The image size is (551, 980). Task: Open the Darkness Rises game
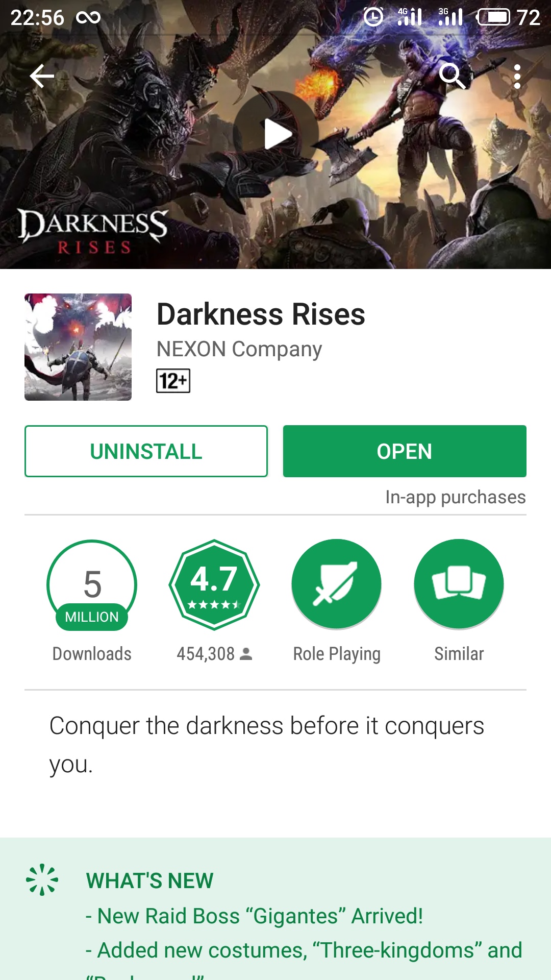coord(405,451)
